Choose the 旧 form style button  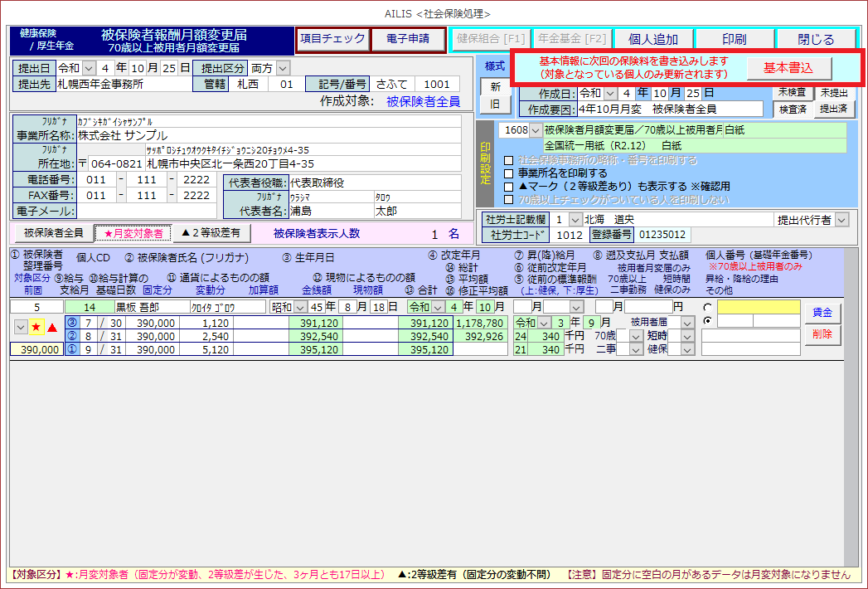click(x=495, y=105)
